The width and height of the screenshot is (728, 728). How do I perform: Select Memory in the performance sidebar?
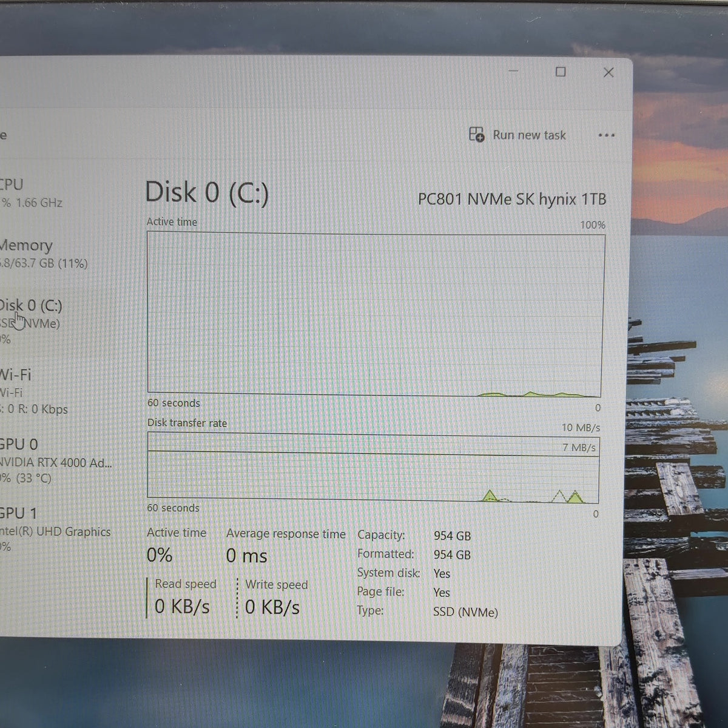pos(44,254)
